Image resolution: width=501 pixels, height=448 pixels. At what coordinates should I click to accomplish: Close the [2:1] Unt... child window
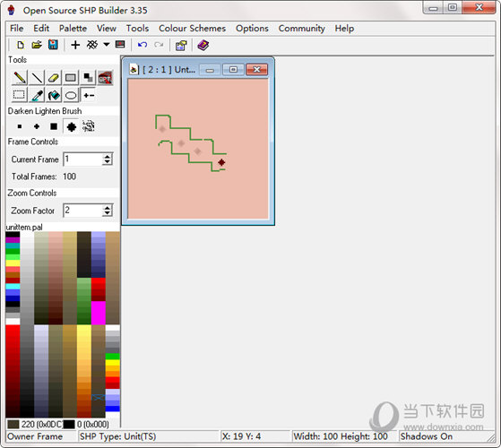pyautogui.click(x=256, y=69)
